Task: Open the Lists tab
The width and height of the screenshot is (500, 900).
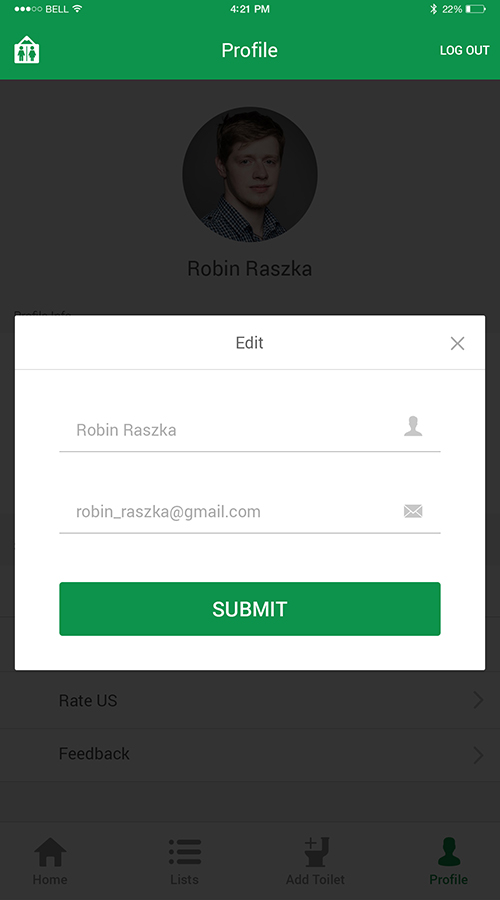Action: tap(184, 861)
